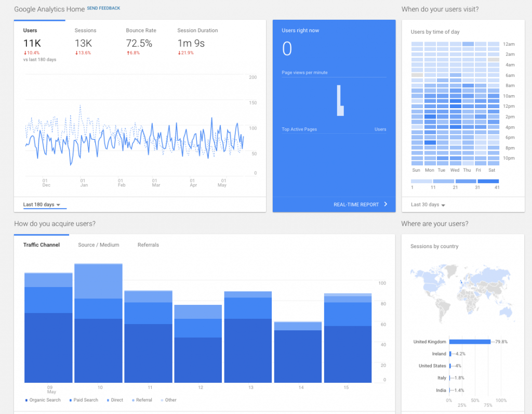Click the Page views per minute bar

[x=340, y=100]
